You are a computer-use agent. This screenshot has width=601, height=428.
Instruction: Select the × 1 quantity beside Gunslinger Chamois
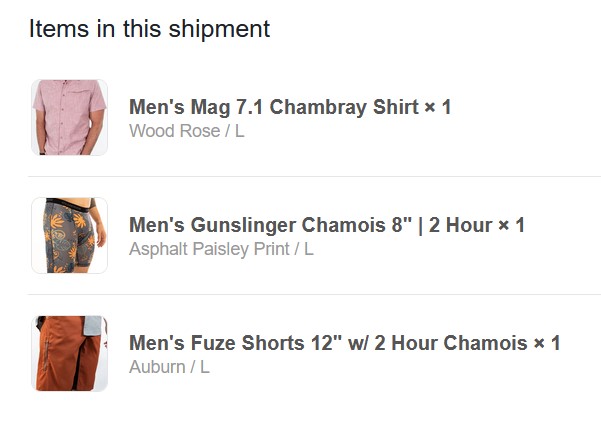[x=512, y=225]
